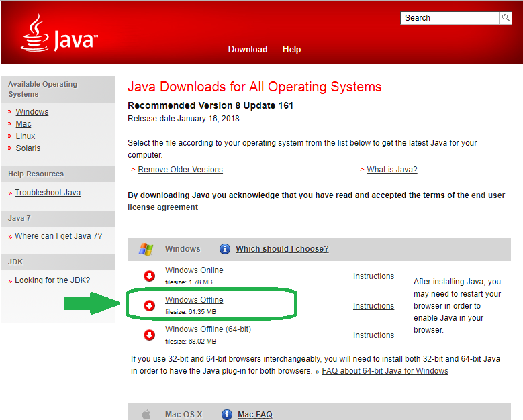The width and height of the screenshot is (523, 420).
Task: Open Instructions link for Windows Online
Action: pyautogui.click(x=373, y=276)
